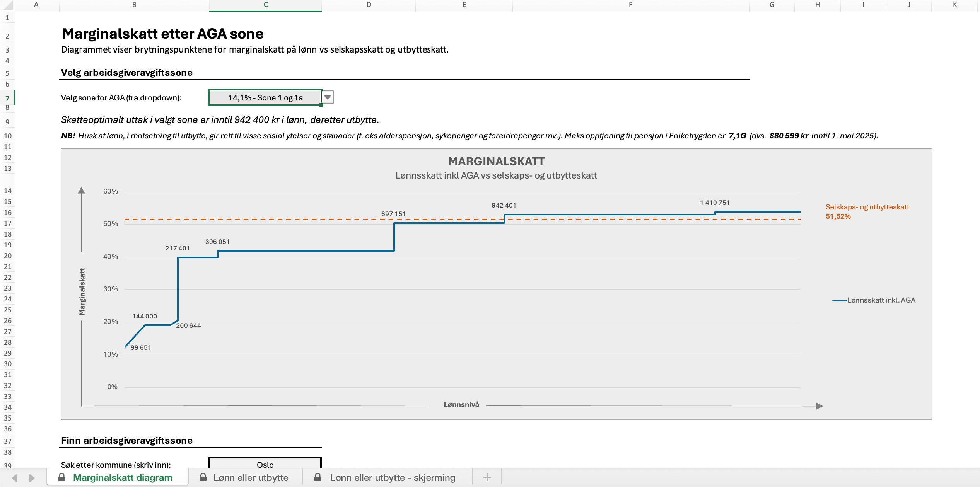Viewport: 980px width, 487px height.
Task: Click the 942 401 data label
Action: click(504, 205)
